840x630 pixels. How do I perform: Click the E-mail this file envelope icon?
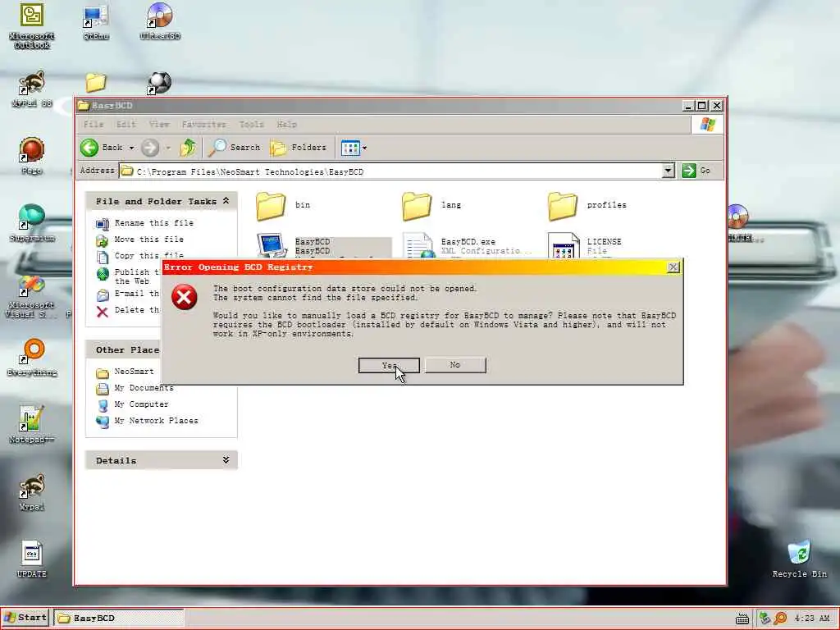[x=103, y=295]
